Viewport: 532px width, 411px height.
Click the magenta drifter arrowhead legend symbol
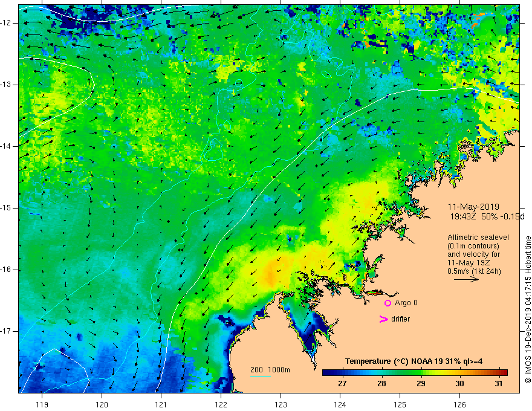pos(384,319)
